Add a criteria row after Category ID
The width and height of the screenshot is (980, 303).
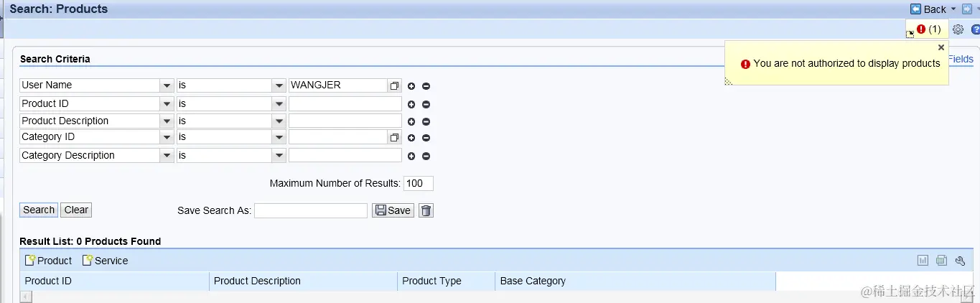(411, 138)
